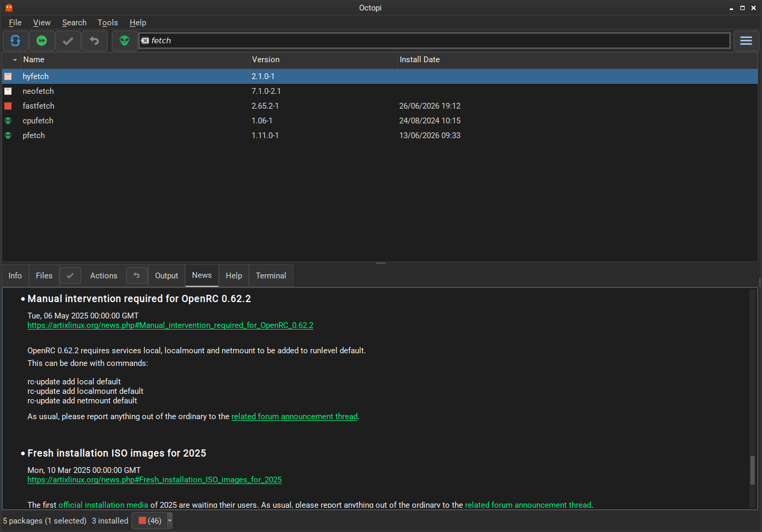Click the splitter handle above the tab panel
762x532 pixels.
[381, 263]
